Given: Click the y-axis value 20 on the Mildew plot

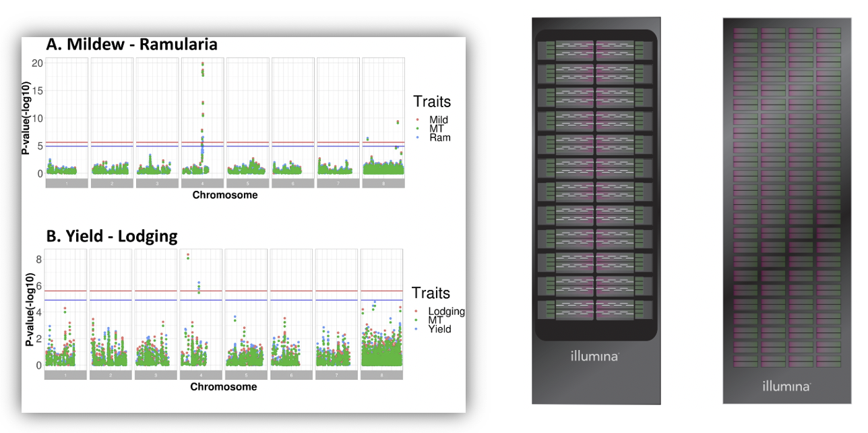Looking at the screenshot, I should (38, 63).
